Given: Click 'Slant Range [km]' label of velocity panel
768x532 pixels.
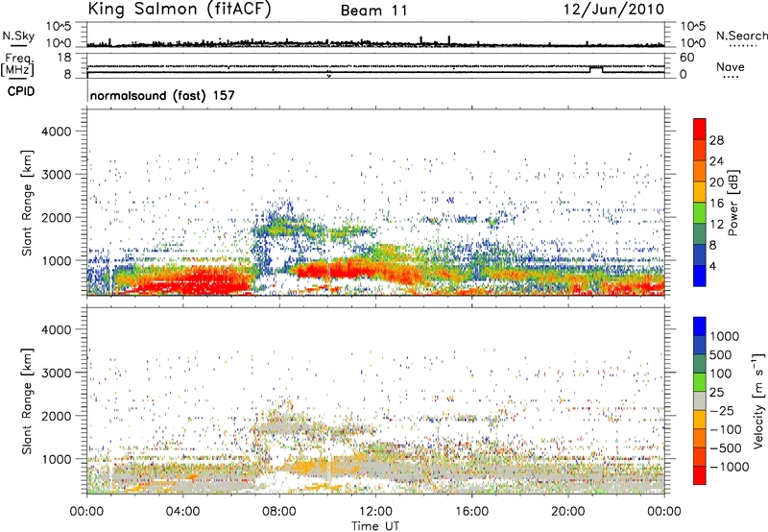Looking at the screenshot, I should [27, 401].
